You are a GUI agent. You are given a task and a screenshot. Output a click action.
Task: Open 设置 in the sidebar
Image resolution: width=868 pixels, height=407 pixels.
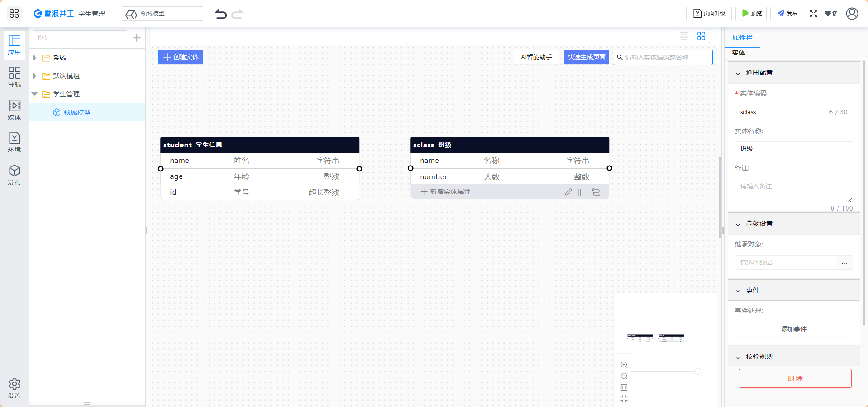(15, 388)
